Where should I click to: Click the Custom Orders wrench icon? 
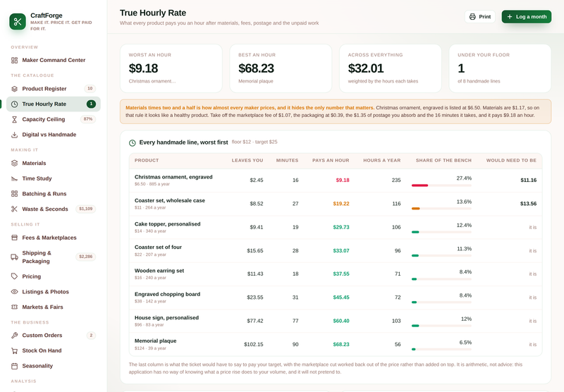pyautogui.click(x=14, y=335)
